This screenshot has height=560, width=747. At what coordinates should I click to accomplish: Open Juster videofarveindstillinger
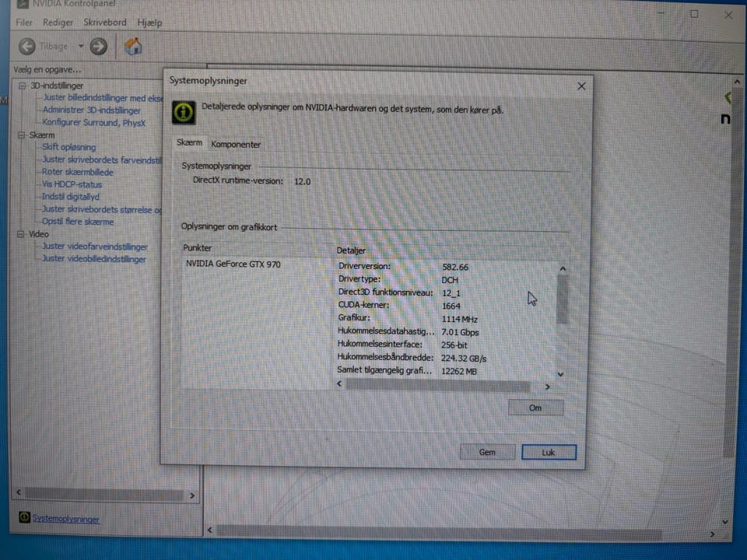(x=95, y=247)
